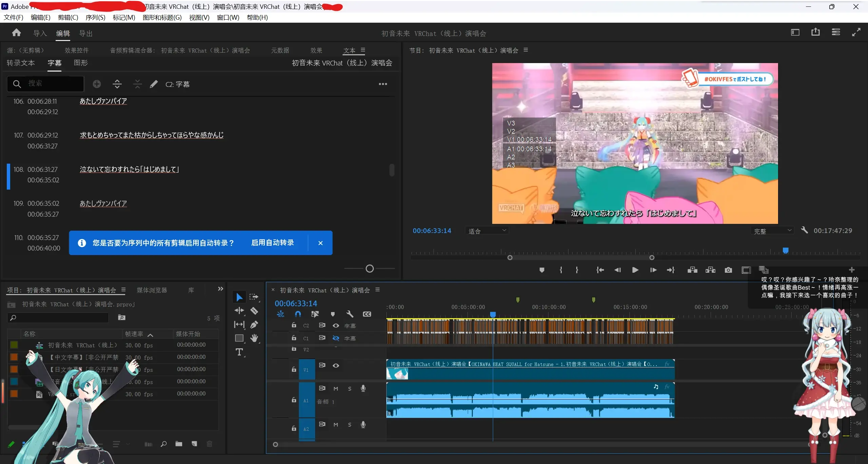The width and height of the screenshot is (868, 464).
Task: Solo audio track A1
Action: click(350, 389)
